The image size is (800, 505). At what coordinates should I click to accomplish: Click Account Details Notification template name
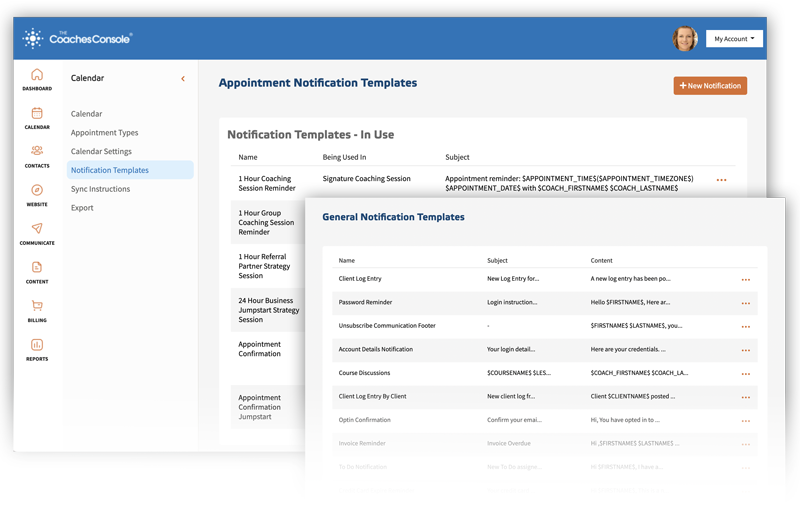(x=376, y=349)
